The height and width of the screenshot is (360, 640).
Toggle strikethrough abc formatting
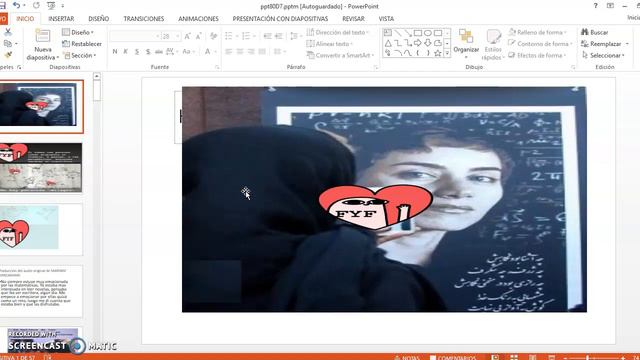coord(159,51)
